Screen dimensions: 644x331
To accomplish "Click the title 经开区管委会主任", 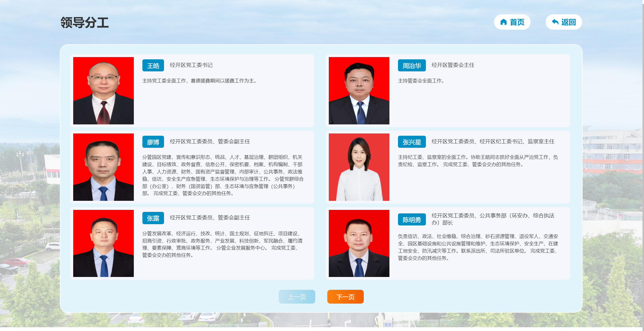I will pyautogui.click(x=453, y=65).
